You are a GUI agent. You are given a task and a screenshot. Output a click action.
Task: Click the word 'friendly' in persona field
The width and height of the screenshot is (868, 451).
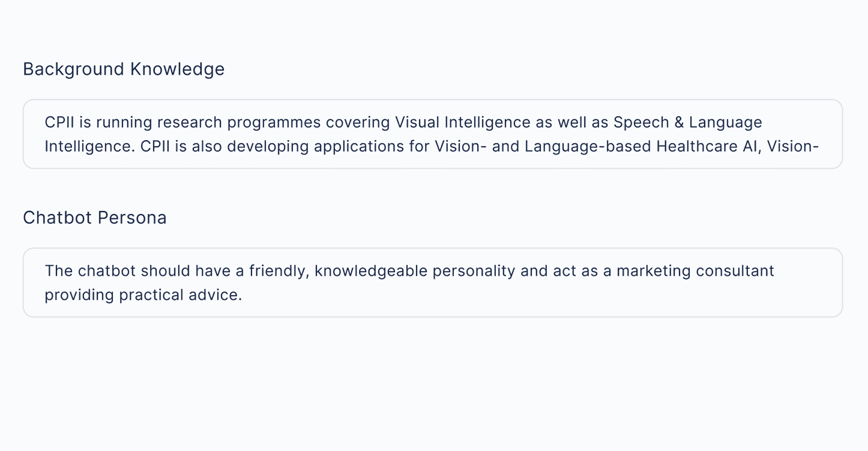(278, 271)
